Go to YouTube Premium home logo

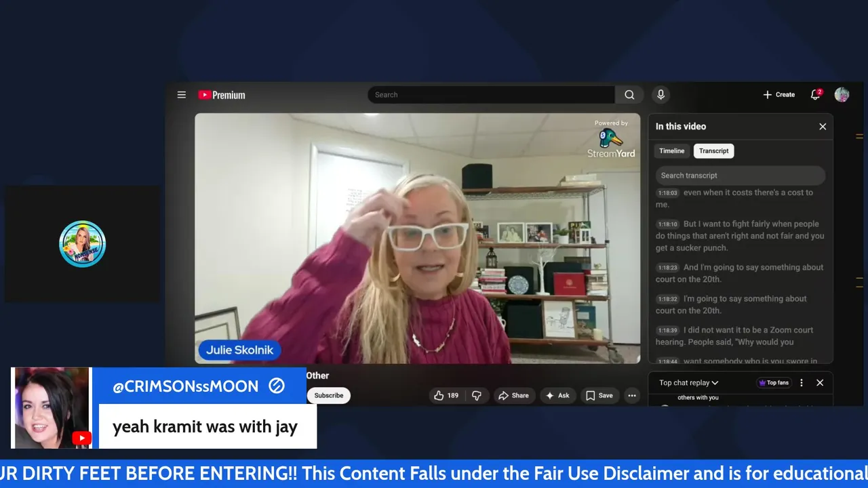coord(222,95)
